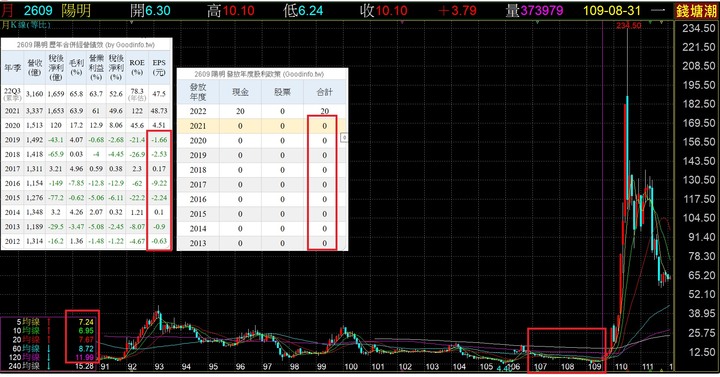
Task: Click the red peak price label 234.50
Action: click(628, 26)
